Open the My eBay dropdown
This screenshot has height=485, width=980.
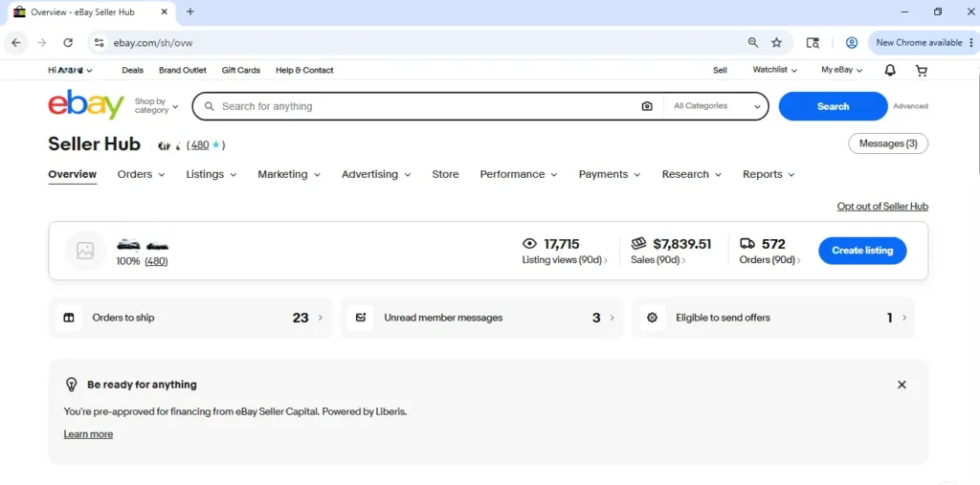pyautogui.click(x=842, y=70)
